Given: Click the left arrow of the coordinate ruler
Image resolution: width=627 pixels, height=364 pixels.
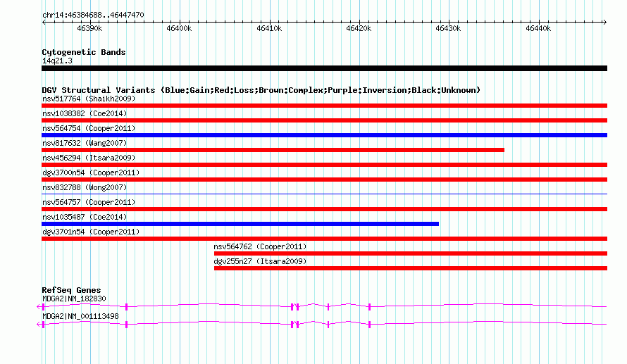Looking at the screenshot, I should [44, 23].
